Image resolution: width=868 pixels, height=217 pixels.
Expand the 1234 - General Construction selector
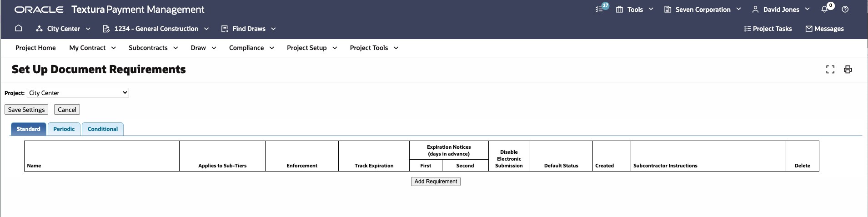[x=156, y=29]
